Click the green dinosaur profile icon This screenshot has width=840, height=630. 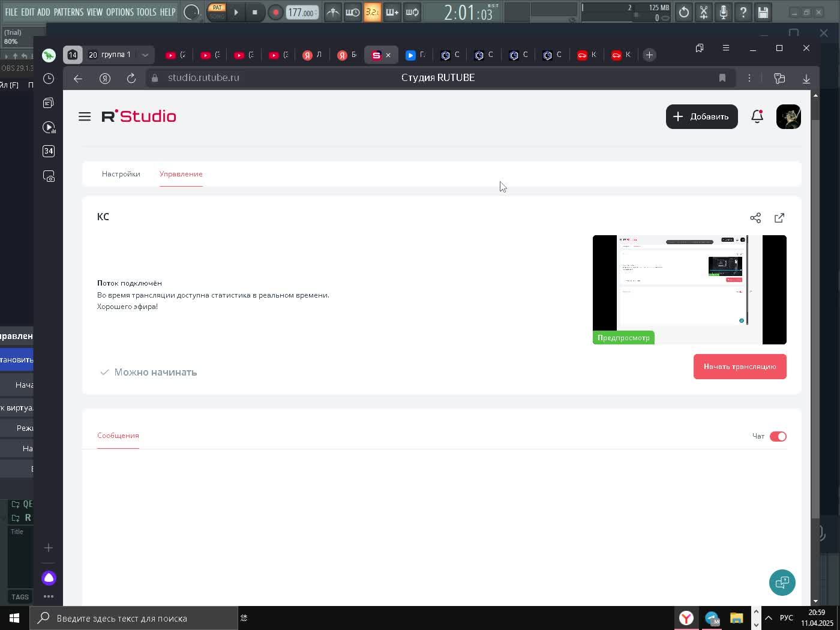(x=49, y=55)
